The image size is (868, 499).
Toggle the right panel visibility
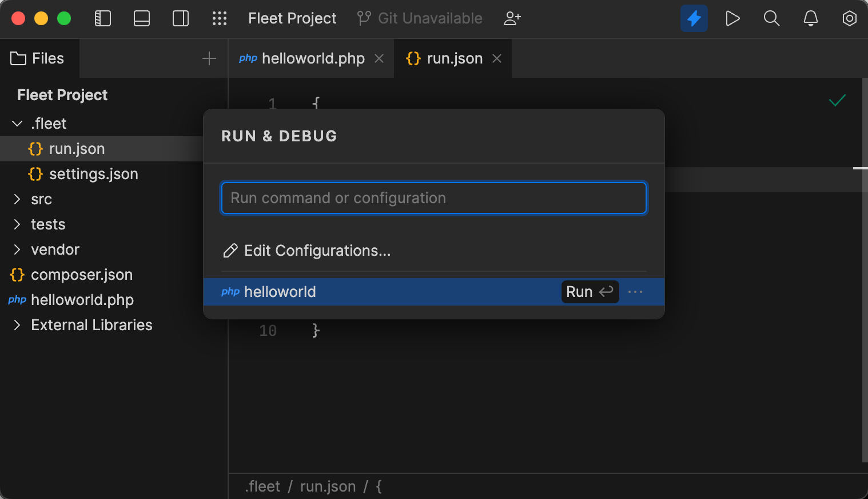[180, 18]
